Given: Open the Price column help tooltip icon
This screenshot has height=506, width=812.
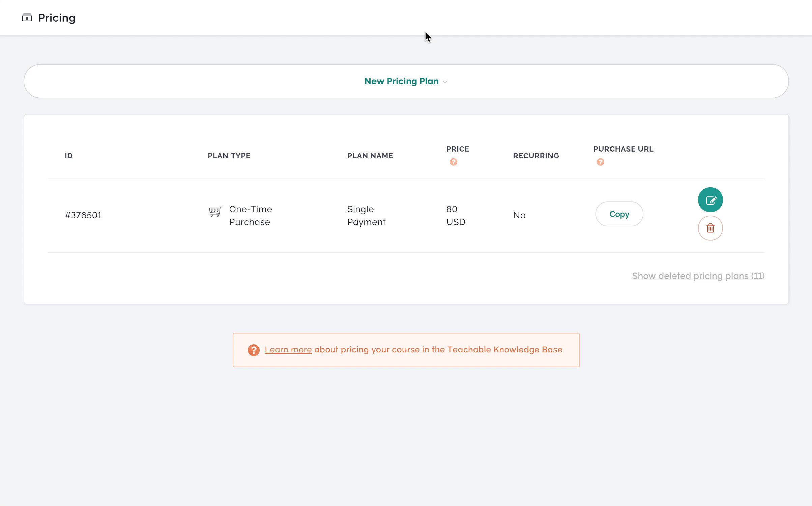Looking at the screenshot, I should [454, 162].
